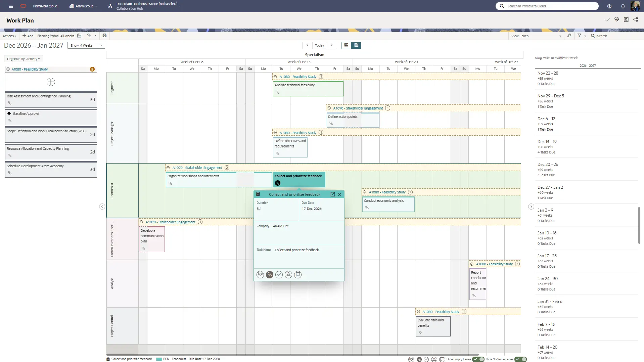
Task: Open the notifications bell icon
Action: coord(622,6)
